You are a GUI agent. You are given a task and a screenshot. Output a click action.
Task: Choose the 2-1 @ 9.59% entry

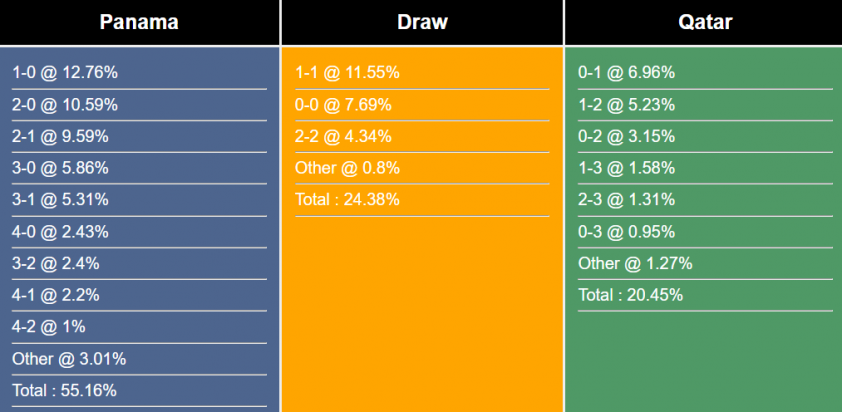[x=60, y=137]
